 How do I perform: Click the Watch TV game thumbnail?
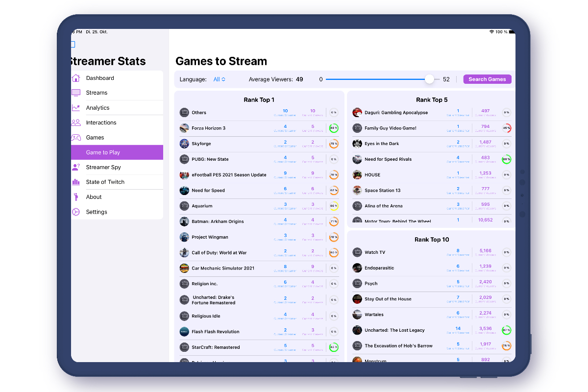tap(357, 252)
